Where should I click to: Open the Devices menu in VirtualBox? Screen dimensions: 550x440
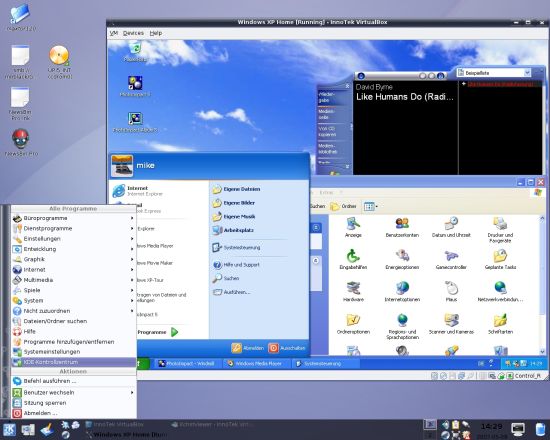coord(133,33)
